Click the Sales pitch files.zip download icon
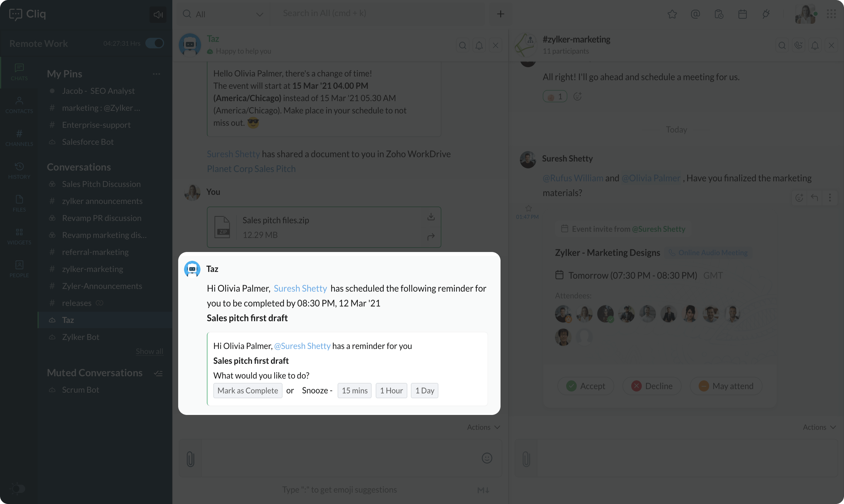 (431, 217)
